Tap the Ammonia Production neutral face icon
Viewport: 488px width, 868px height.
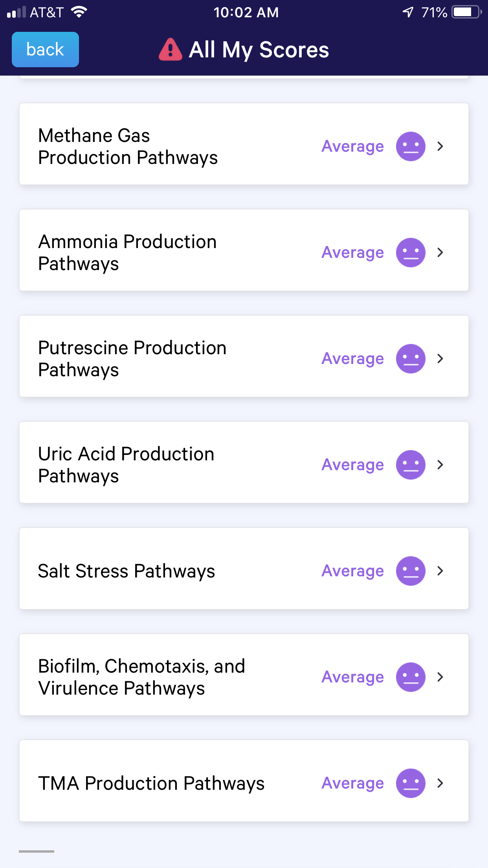(411, 252)
